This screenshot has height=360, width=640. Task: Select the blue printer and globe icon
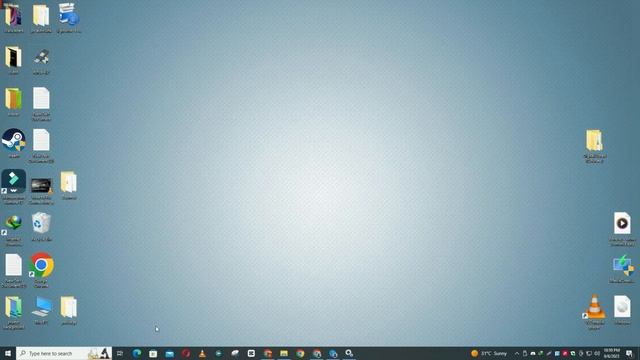69,17
